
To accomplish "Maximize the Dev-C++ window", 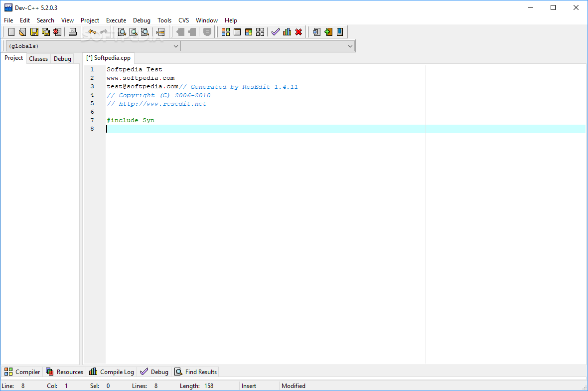I will [553, 7].
